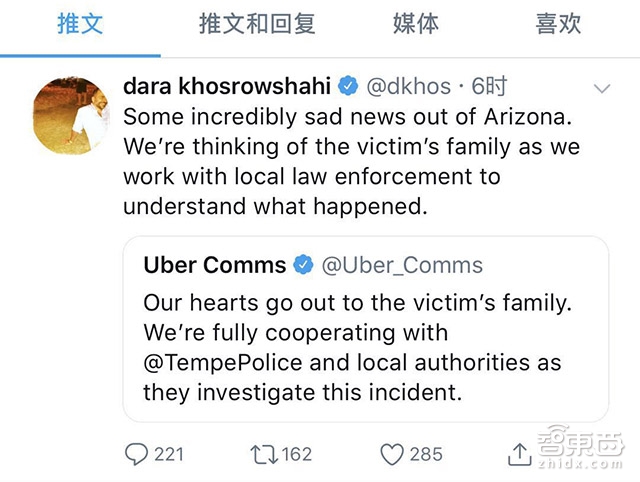The height and width of the screenshot is (482, 640).
Task: Click dara khosrowshahi's verified badge
Action: 347,86
